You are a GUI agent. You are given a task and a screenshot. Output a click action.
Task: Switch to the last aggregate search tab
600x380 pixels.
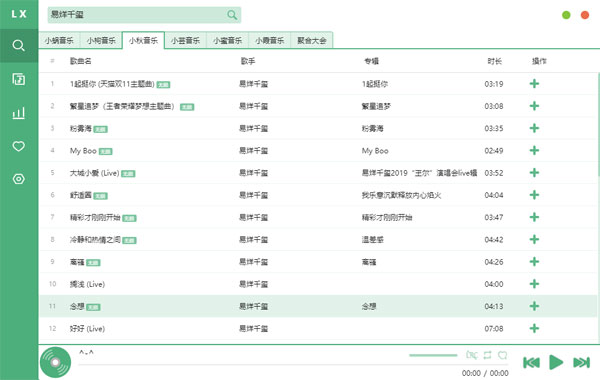[x=312, y=41]
